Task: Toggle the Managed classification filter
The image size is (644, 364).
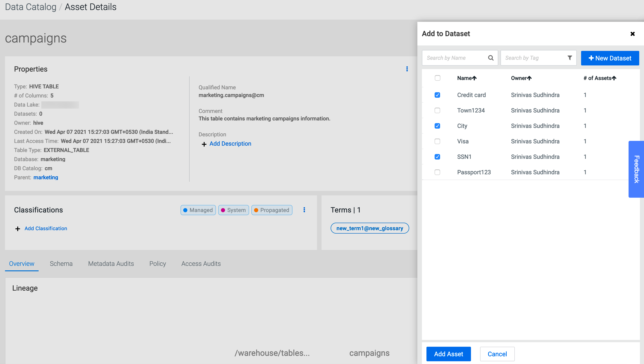Action: (198, 210)
